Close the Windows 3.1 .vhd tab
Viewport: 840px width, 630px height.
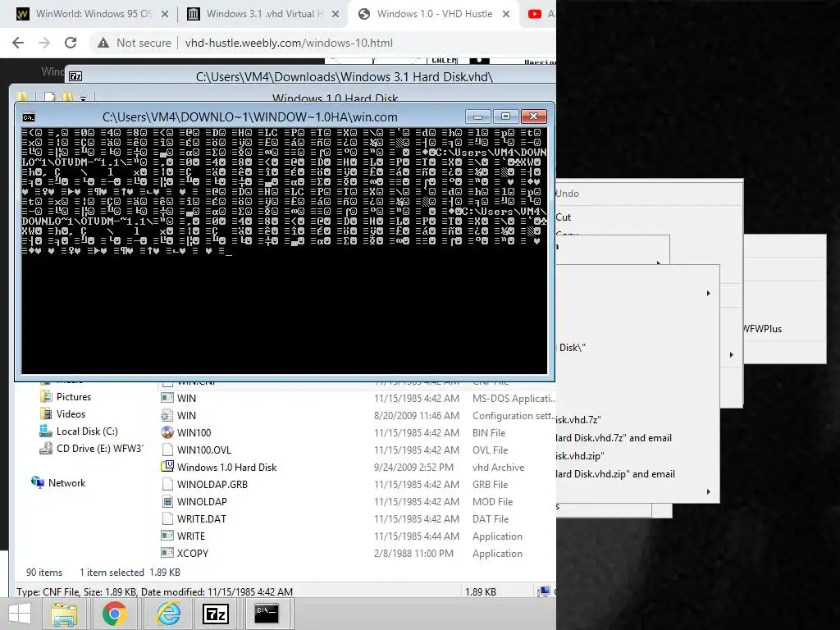coord(336,14)
